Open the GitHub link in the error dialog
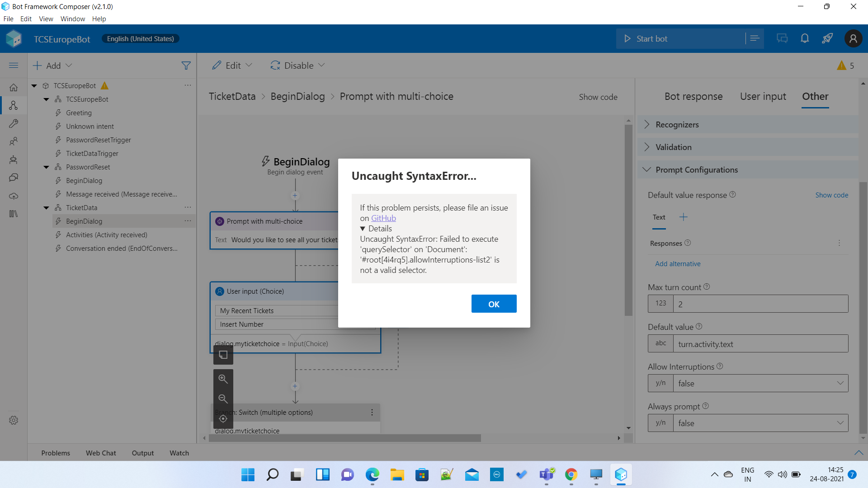Screen dimensions: 868x488 pyautogui.click(x=384, y=218)
